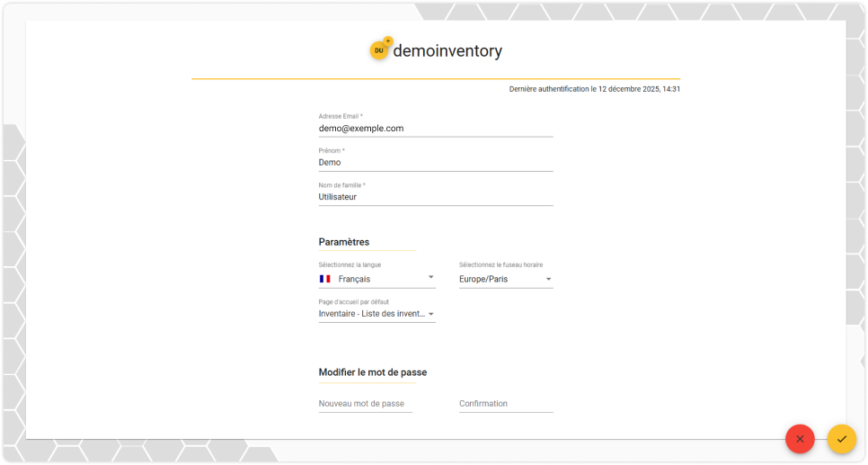This screenshot has width=868, height=465.
Task: Open the timezone dropdown showing Europe/Paris
Action: [x=506, y=279]
